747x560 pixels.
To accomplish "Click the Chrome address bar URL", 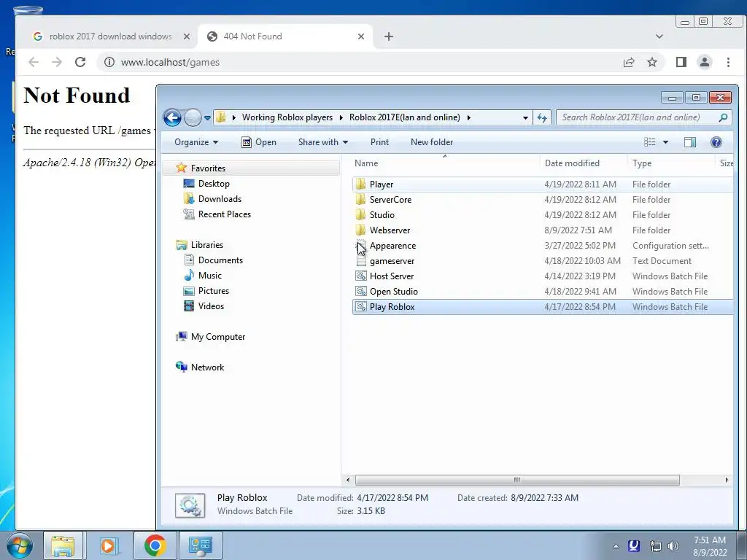I will (170, 63).
